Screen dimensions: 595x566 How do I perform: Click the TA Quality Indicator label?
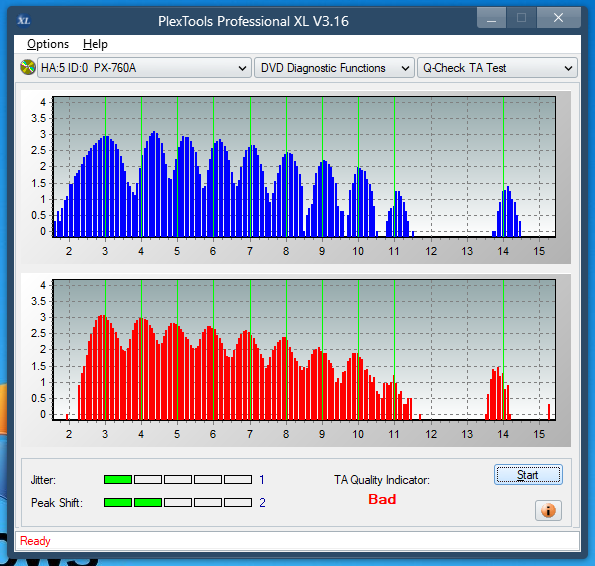(x=382, y=480)
